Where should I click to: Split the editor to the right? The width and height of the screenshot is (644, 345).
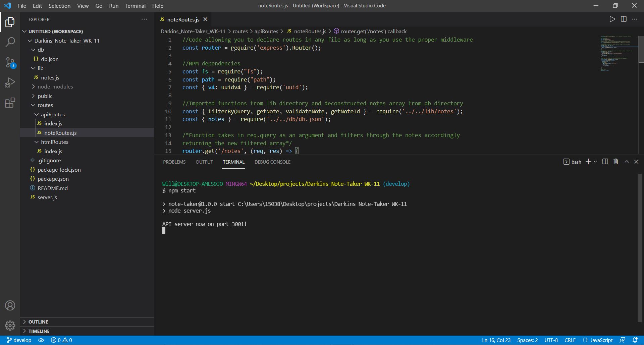click(x=624, y=19)
